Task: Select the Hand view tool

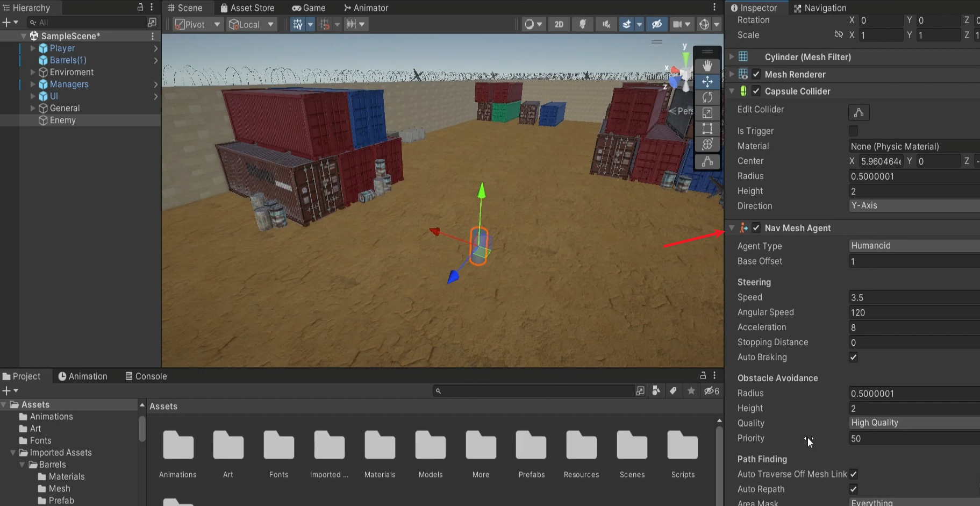Action: click(x=707, y=66)
